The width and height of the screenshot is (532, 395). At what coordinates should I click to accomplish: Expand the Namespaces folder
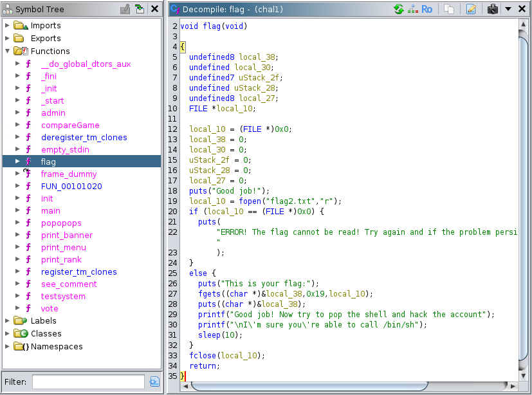point(7,347)
